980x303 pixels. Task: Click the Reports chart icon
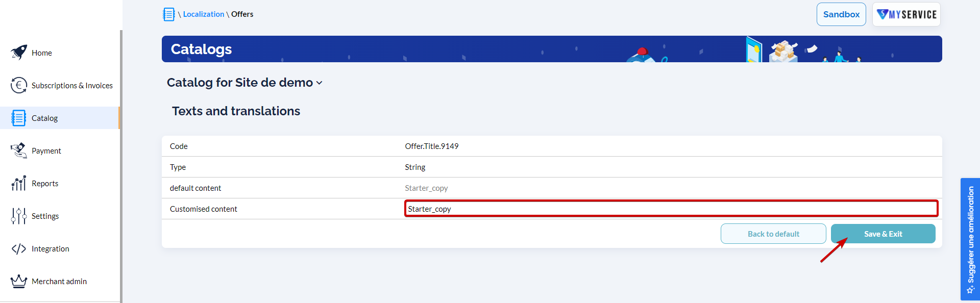pos(19,183)
